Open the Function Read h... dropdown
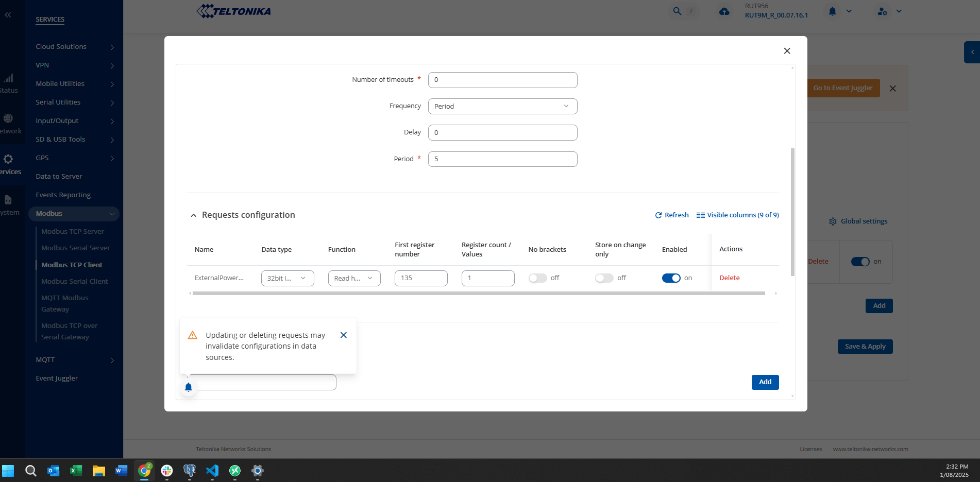The height and width of the screenshot is (482, 980). (354, 278)
